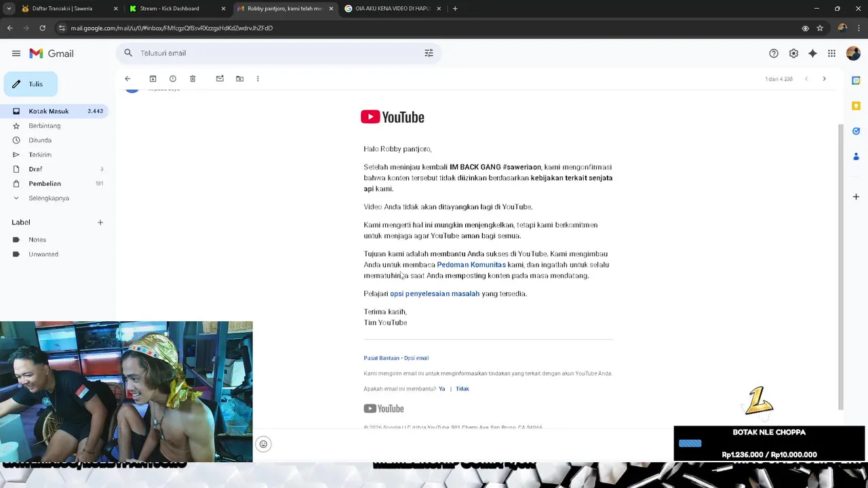The height and width of the screenshot is (488, 868).
Task: Open opsi penyelesaian masalah link
Action: pos(435,293)
